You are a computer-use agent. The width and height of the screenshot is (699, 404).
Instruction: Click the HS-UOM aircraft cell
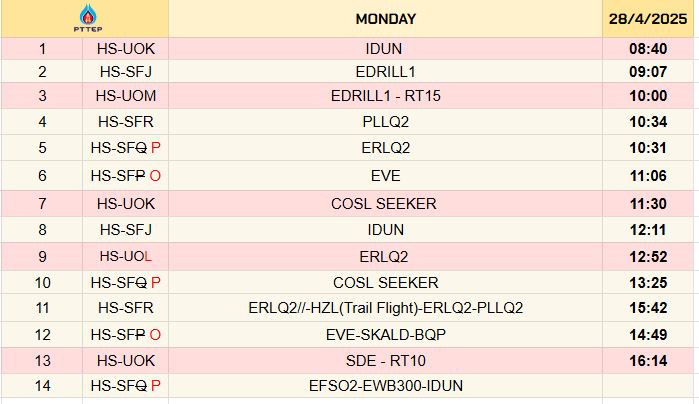pyautogui.click(x=126, y=95)
